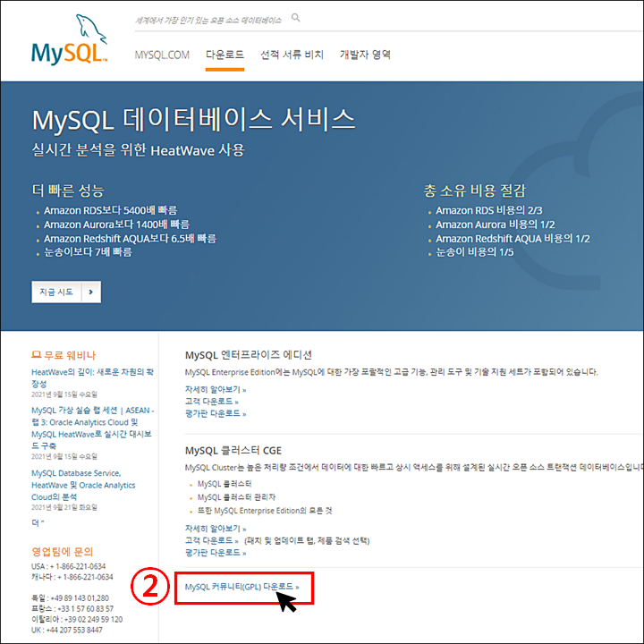Click USA phone number +1-866-221-0634
This screenshot has height=644, width=644.
pyautogui.click(x=68, y=566)
